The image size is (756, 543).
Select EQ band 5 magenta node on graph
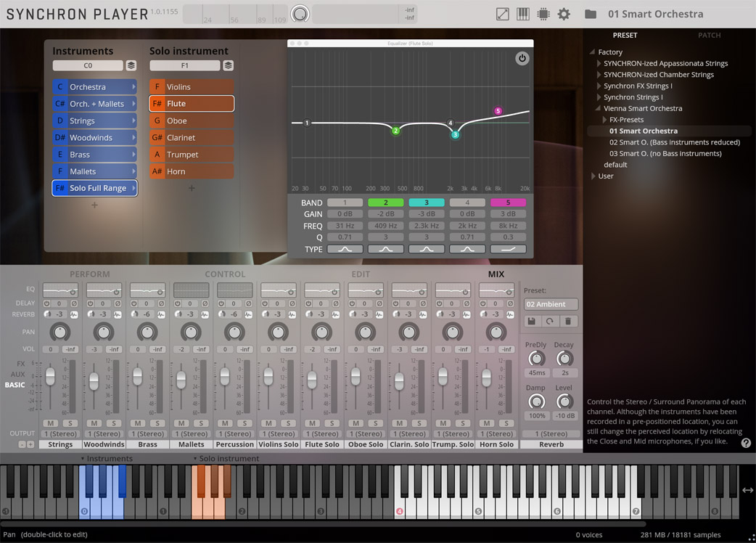[x=498, y=111]
